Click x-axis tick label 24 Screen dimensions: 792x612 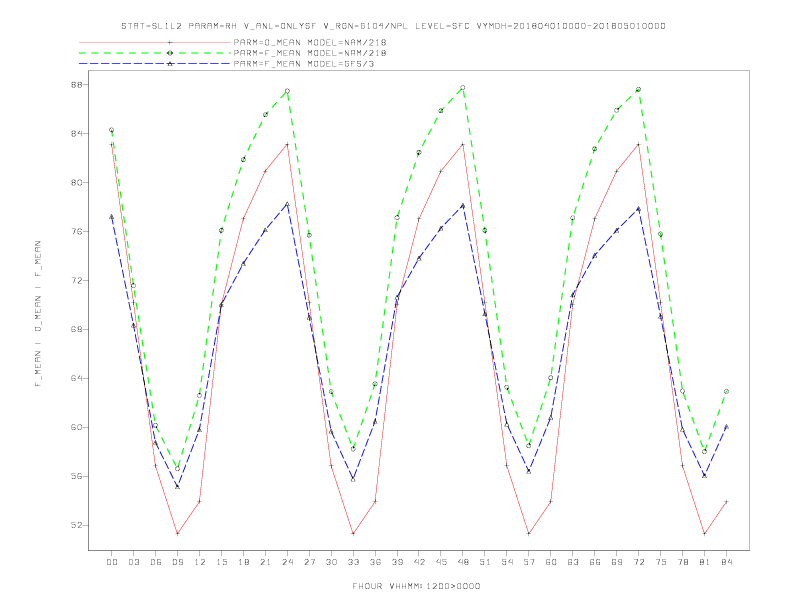[287, 562]
